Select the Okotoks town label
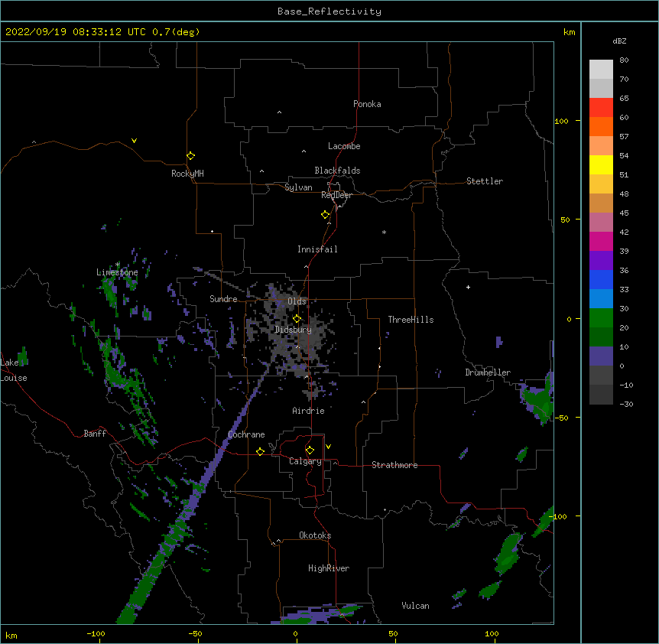Screen dimensions: 659x644 (315, 535)
